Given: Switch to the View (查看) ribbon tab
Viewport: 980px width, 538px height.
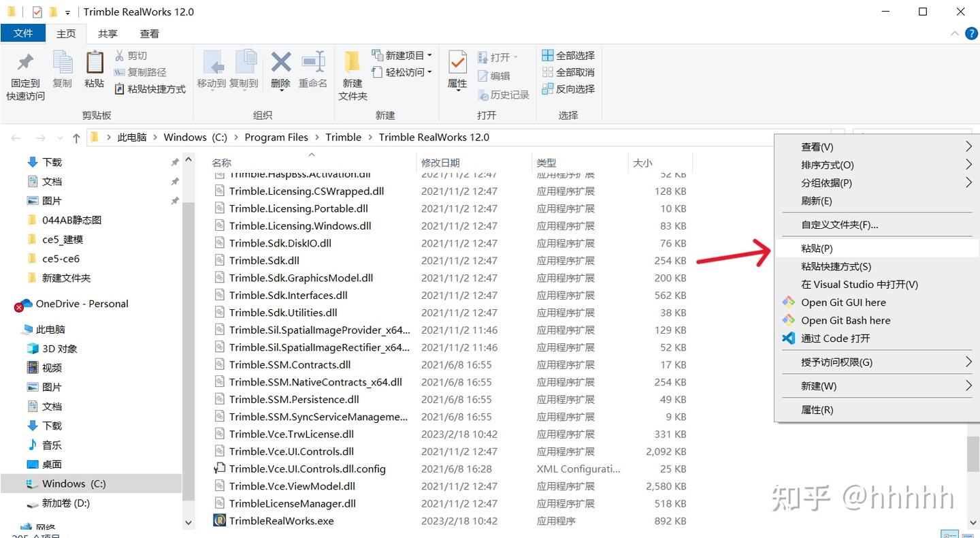Looking at the screenshot, I should tap(149, 33).
